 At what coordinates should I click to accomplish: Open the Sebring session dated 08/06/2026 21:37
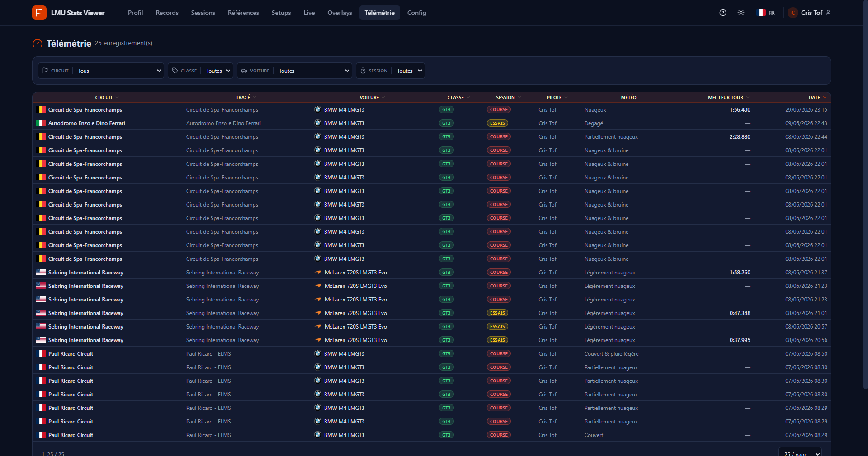[431, 272]
